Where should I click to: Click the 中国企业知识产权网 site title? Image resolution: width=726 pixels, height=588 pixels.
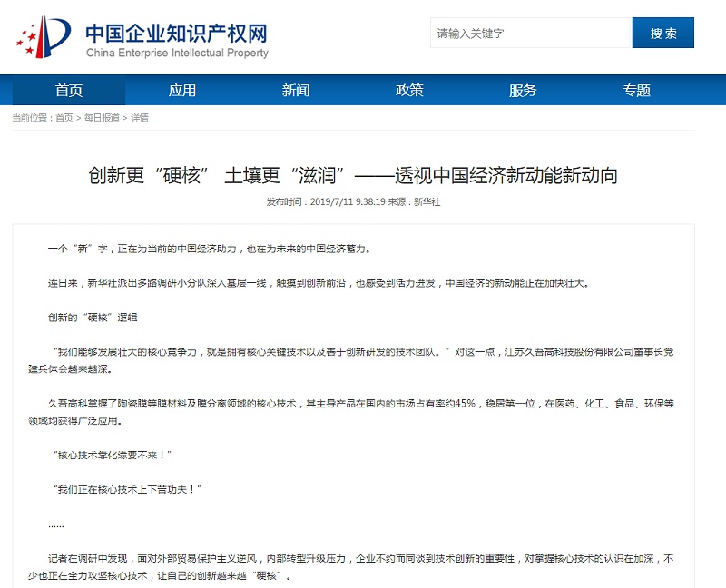click(176, 34)
